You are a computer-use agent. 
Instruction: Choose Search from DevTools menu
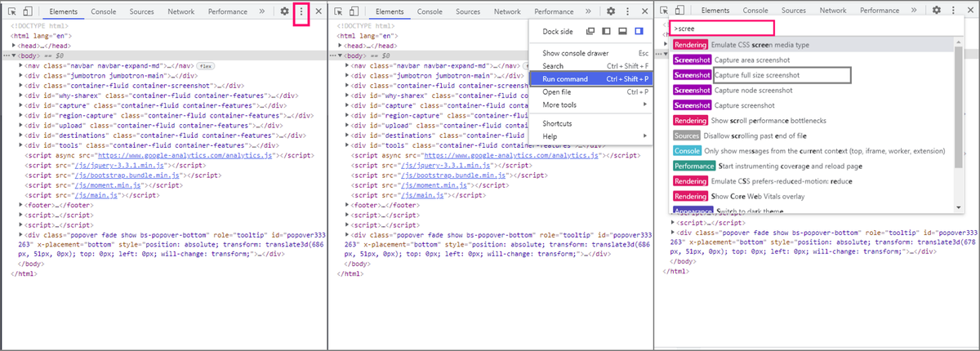(x=590, y=65)
